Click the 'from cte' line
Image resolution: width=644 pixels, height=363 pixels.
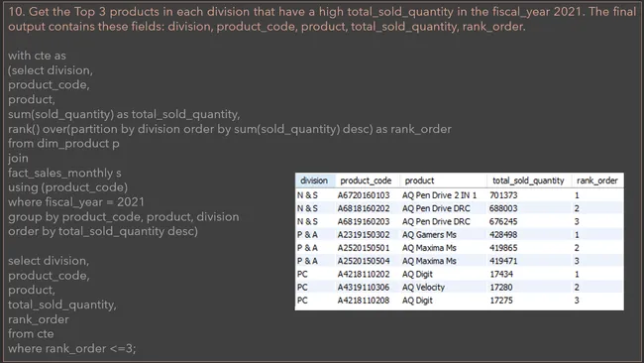pyautogui.click(x=31, y=334)
